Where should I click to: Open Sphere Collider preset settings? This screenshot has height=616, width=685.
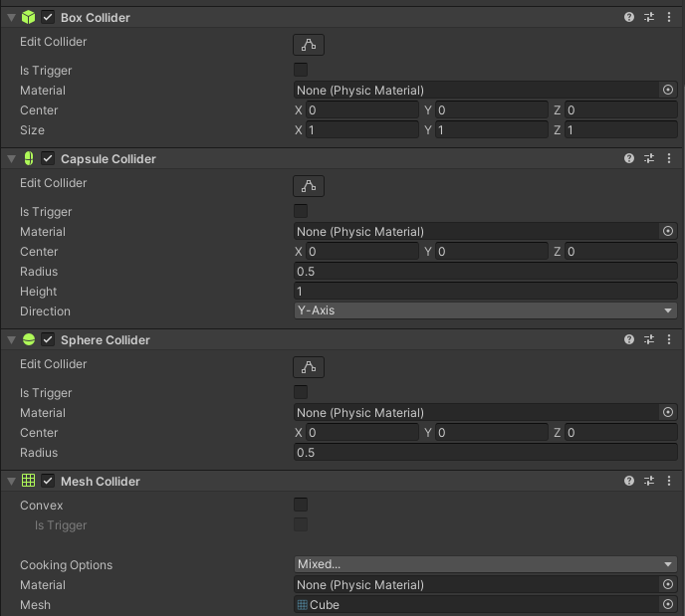649,339
